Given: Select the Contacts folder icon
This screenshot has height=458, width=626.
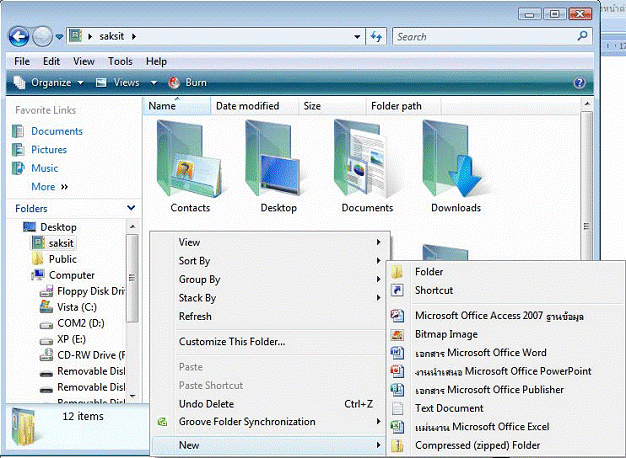Looking at the screenshot, I should pos(190,167).
